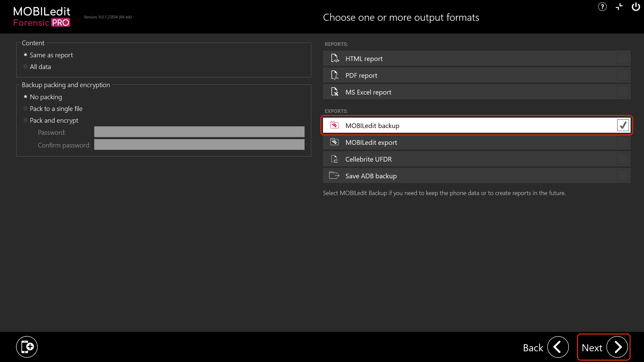Focus the Confirm password field
644x362 pixels.
[x=199, y=145]
